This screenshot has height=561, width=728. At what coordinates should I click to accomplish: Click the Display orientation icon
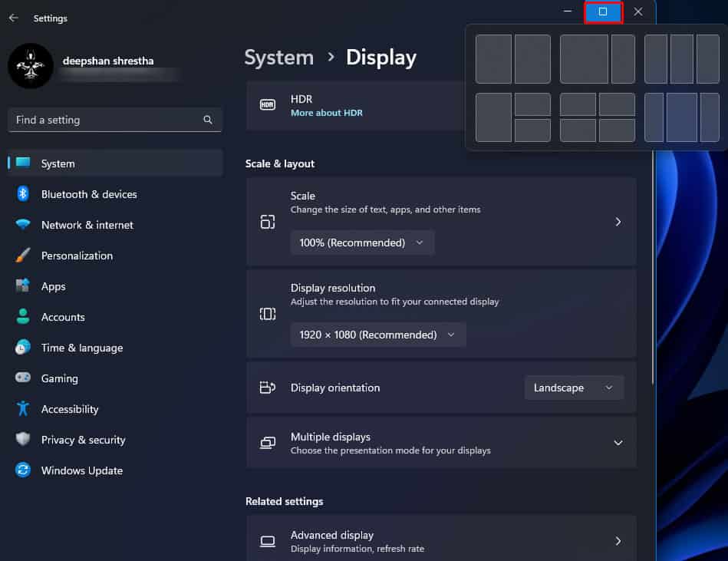[268, 388]
